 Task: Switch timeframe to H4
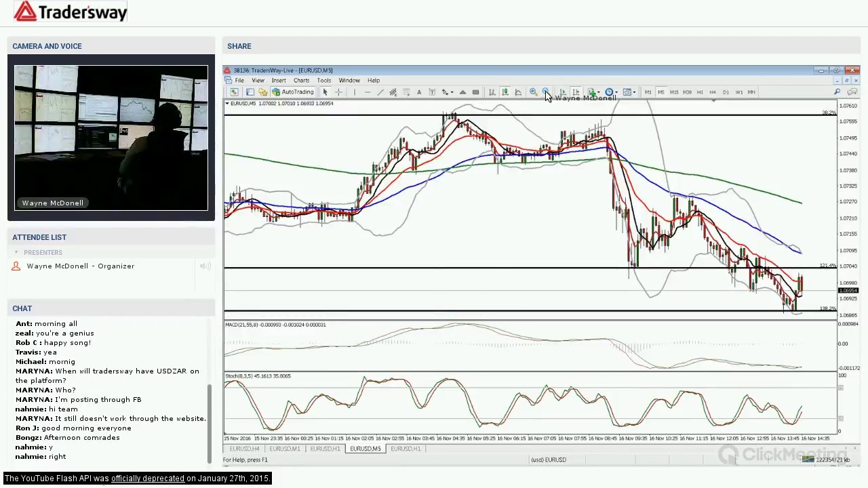[x=713, y=91]
